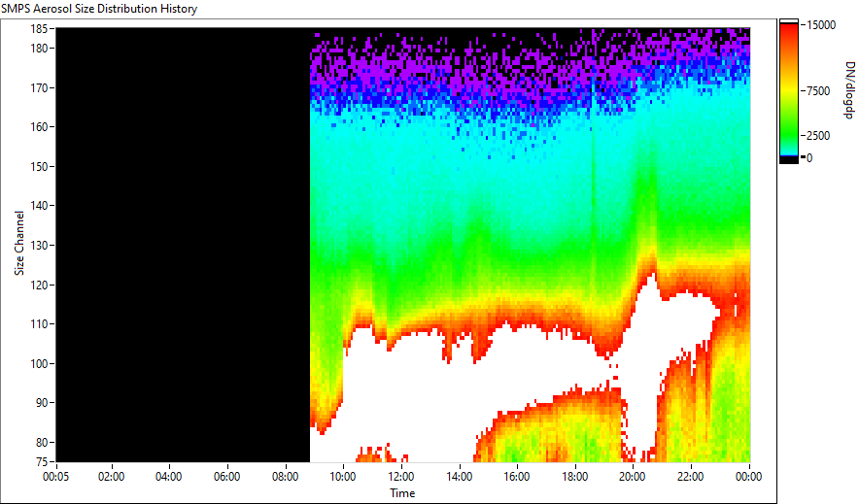The height and width of the screenshot is (504, 859).
Task: Click the 120 size channel axis value
Action: (39, 286)
